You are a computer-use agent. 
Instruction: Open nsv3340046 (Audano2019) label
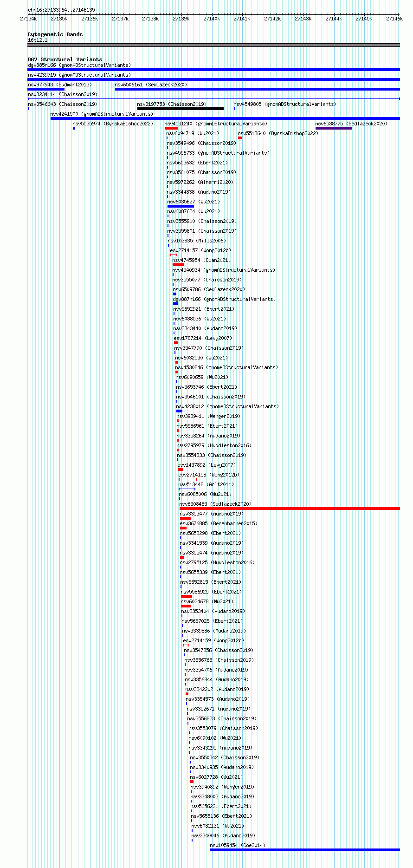[x=223, y=835]
